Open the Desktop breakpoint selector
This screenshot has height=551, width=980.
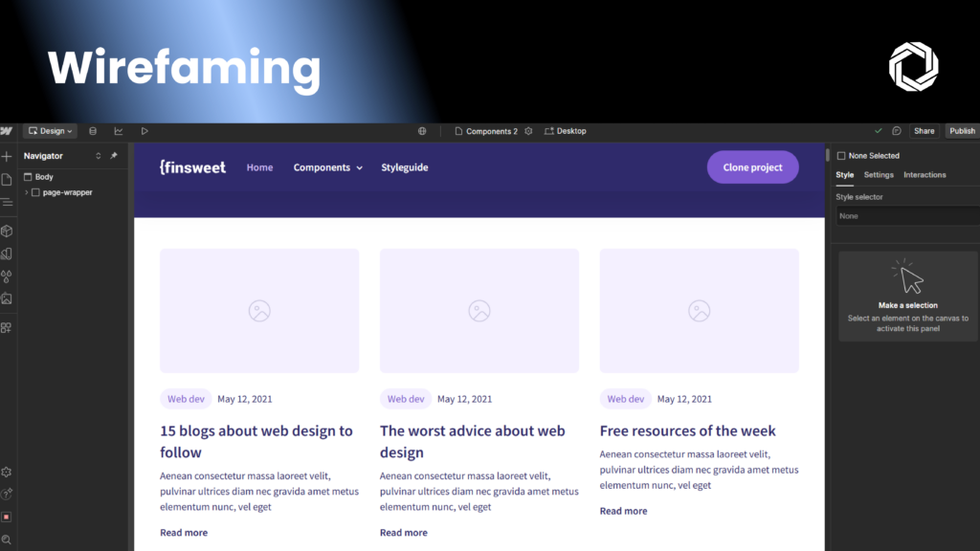pyautogui.click(x=565, y=131)
